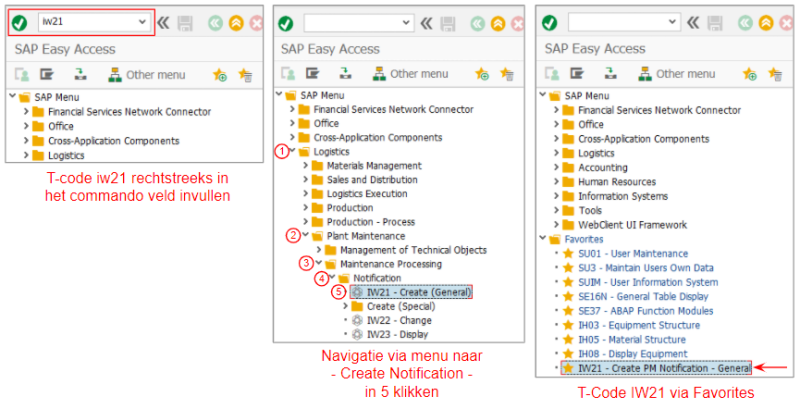Open command field dropdown in right panel
The image size is (800, 409).
(x=673, y=22)
